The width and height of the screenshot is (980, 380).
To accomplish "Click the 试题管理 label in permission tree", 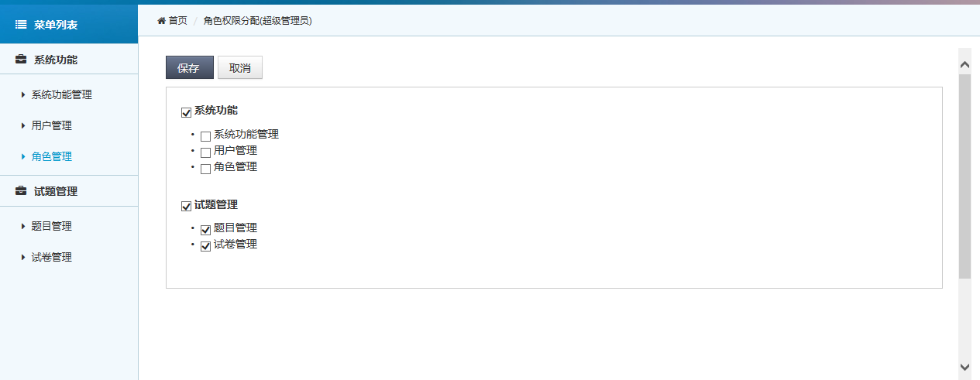I will (x=216, y=205).
